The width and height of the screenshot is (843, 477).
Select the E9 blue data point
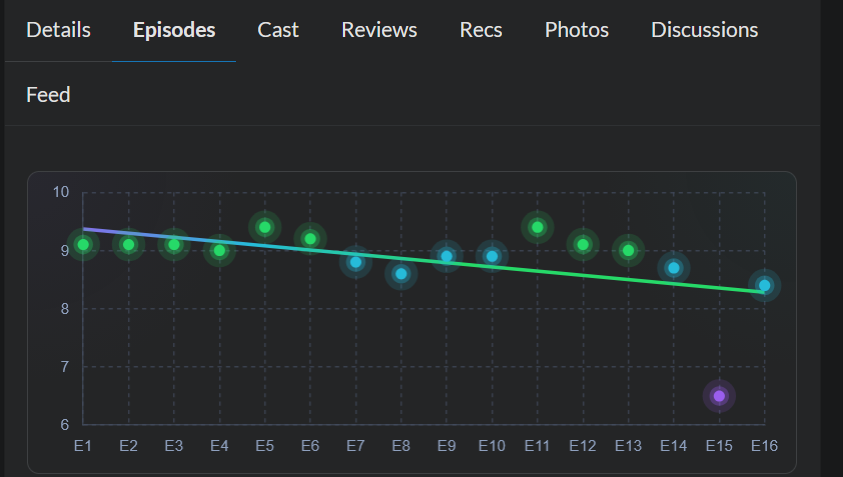(x=446, y=257)
